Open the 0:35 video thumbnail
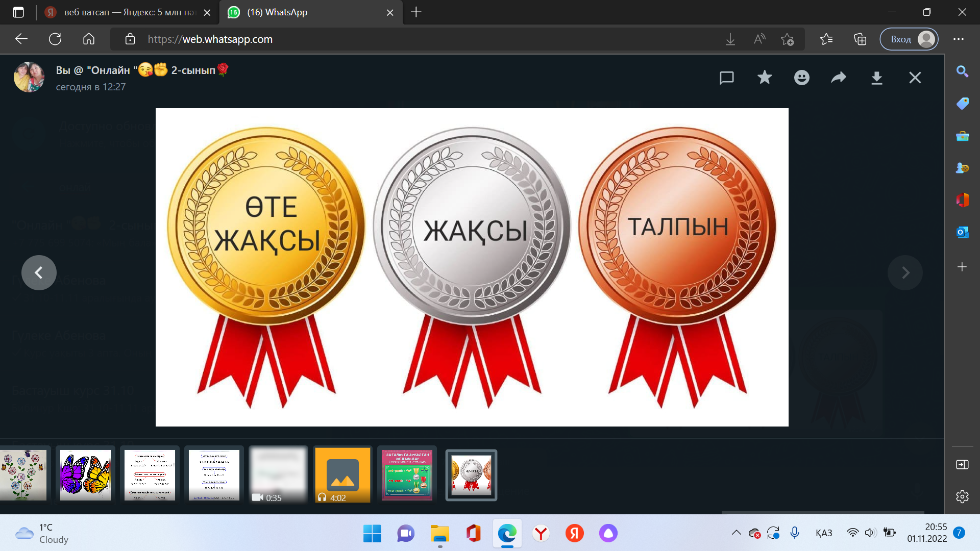Viewport: 980px width, 551px height. click(x=278, y=475)
